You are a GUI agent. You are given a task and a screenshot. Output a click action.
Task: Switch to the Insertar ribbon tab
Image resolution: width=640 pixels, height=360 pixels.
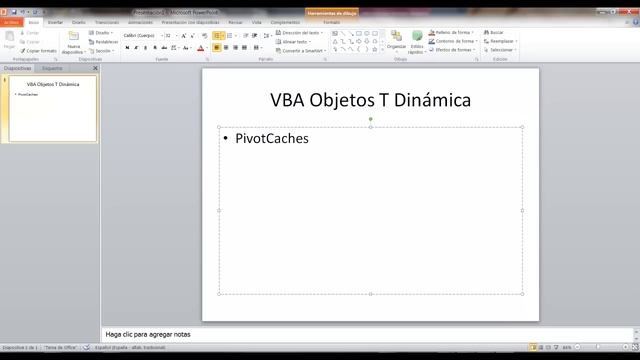(56, 22)
